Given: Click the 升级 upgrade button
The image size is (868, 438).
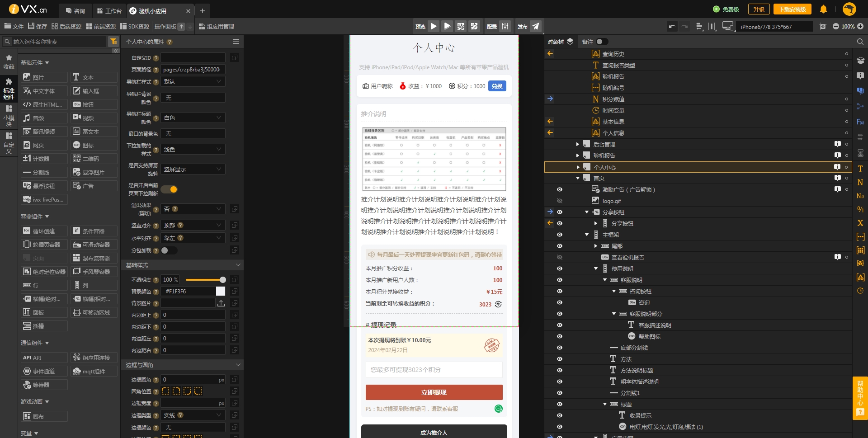Looking at the screenshot, I should tap(759, 9).
